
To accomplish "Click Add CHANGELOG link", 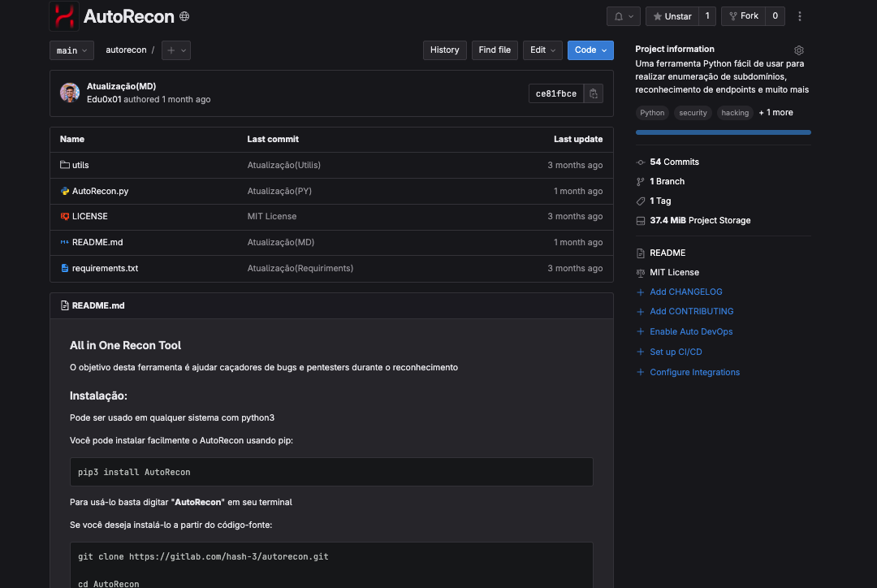I will click(685, 292).
